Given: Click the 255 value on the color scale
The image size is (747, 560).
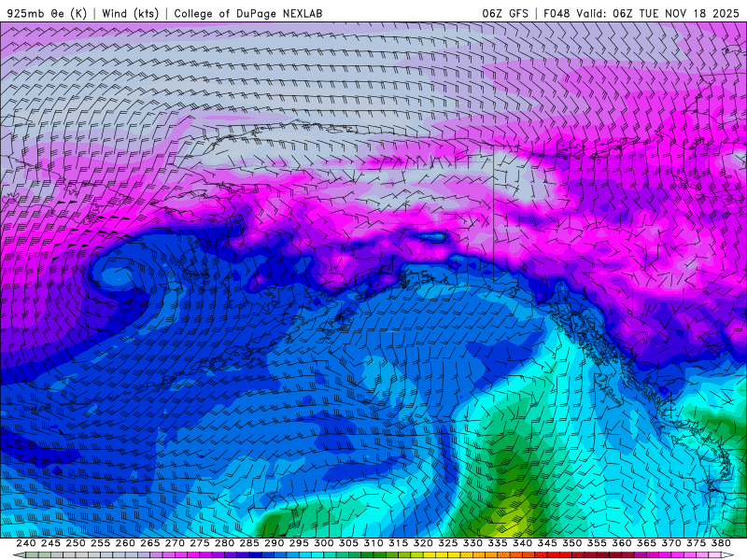Looking at the screenshot, I should (100, 543).
